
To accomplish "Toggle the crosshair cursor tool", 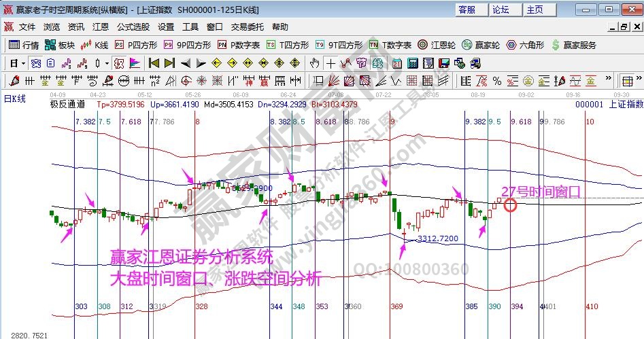I will click(x=330, y=63).
